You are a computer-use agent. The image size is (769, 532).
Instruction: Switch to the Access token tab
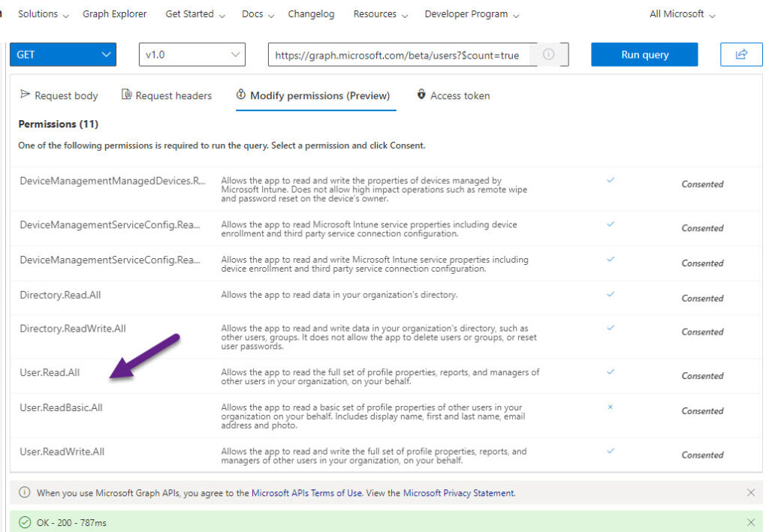point(453,95)
